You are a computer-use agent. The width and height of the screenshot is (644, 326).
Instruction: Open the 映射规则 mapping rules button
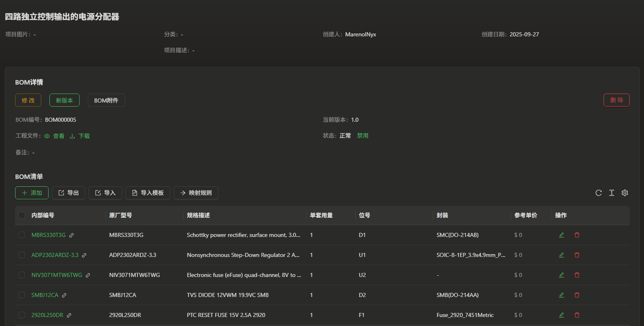click(196, 193)
